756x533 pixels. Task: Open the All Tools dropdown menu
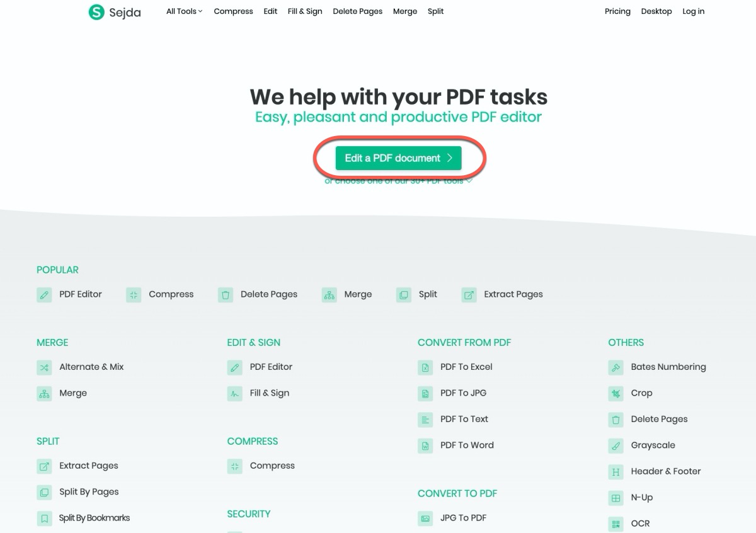point(185,11)
